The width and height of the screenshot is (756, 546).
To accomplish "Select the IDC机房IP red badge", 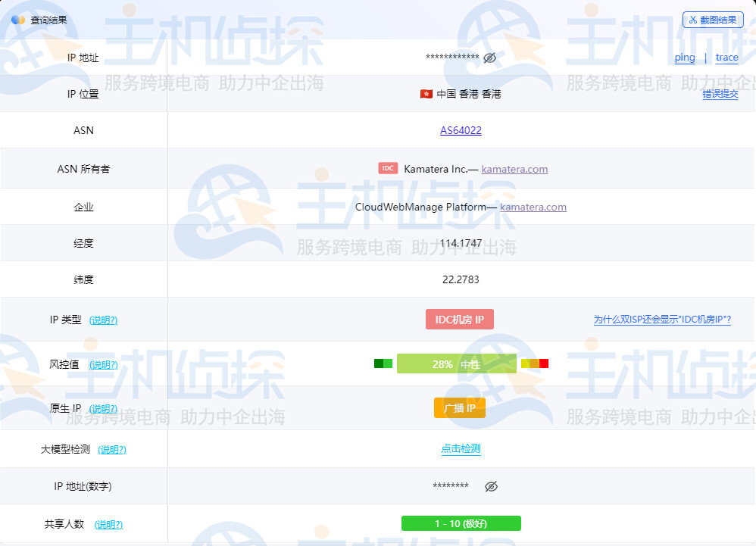I will [460, 319].
